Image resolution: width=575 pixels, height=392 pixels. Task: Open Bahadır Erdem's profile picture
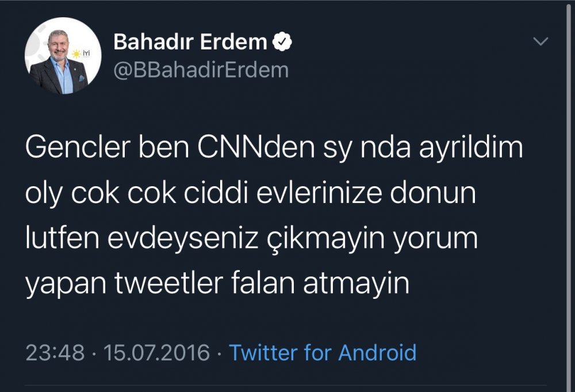pos(56,60)
